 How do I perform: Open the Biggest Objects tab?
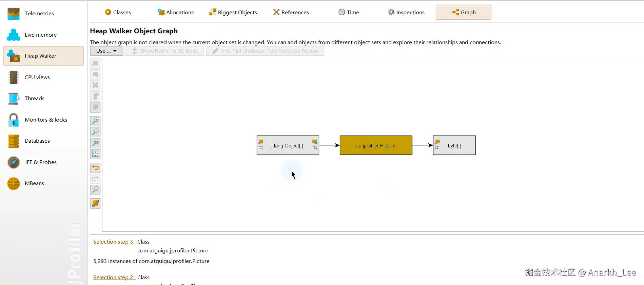(233, 12)
